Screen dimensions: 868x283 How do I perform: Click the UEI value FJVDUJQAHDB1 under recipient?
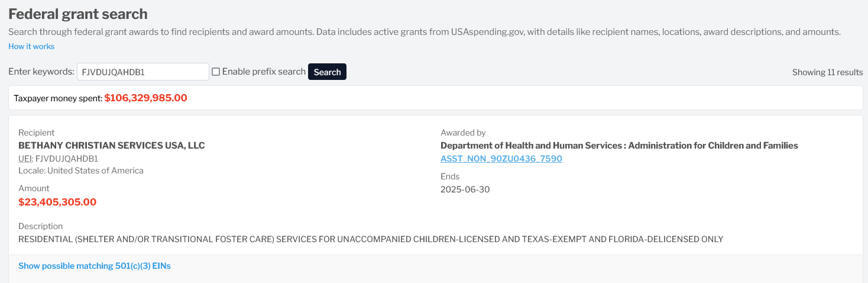[67, 159]
